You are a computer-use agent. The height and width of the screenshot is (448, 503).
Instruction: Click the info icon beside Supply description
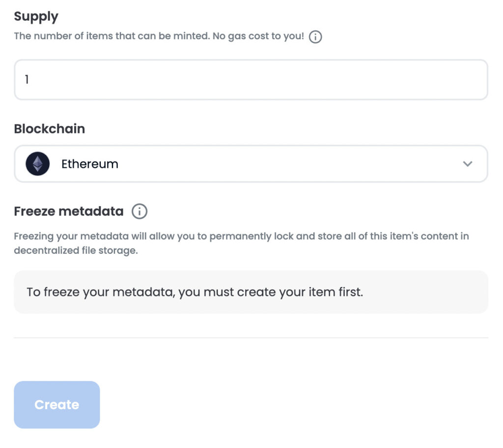point(315,37)
